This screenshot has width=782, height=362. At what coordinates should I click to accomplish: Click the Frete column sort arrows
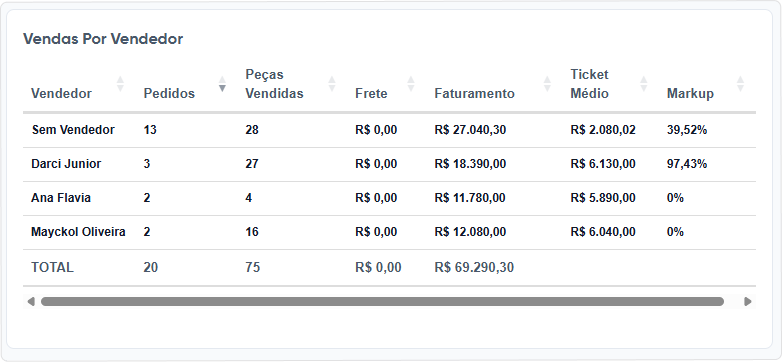(x=411, y=84)
